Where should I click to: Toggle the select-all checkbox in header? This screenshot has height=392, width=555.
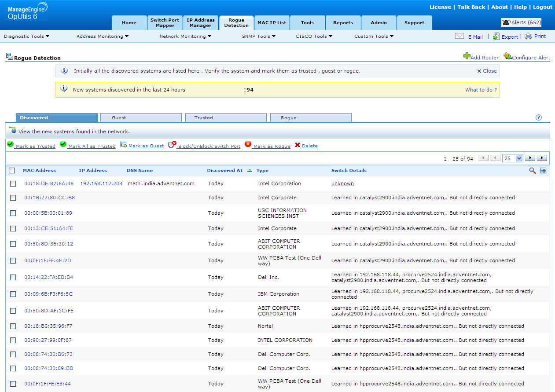pyautogui.click(x=12, y=171)
